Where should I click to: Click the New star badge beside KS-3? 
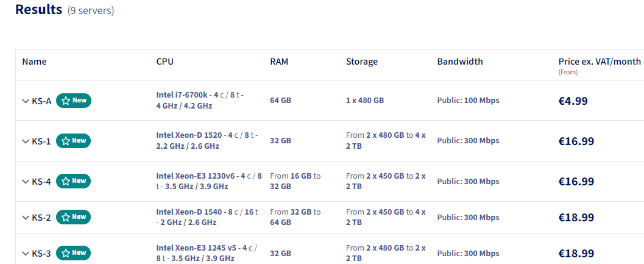click(74, 253)
